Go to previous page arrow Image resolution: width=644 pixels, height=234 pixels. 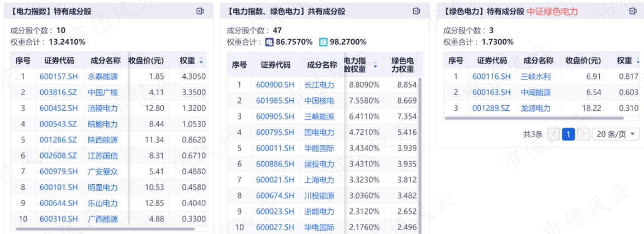coord(553,134)
